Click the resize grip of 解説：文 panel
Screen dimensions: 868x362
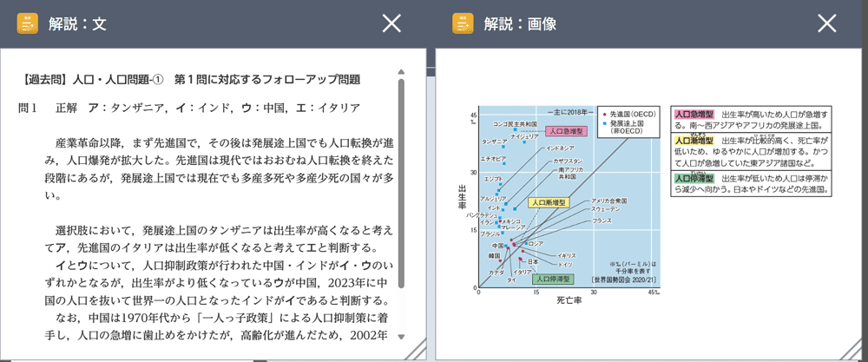point(415,349)
